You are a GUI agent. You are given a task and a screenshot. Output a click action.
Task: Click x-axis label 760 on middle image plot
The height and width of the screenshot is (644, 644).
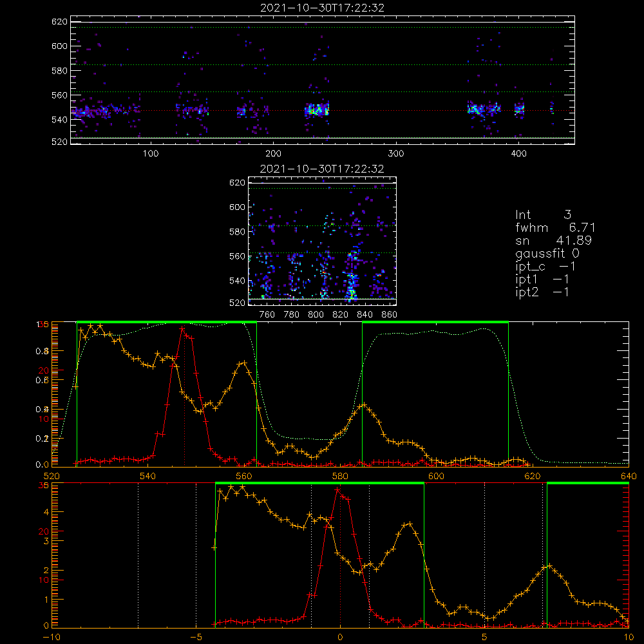pos(267,315)
